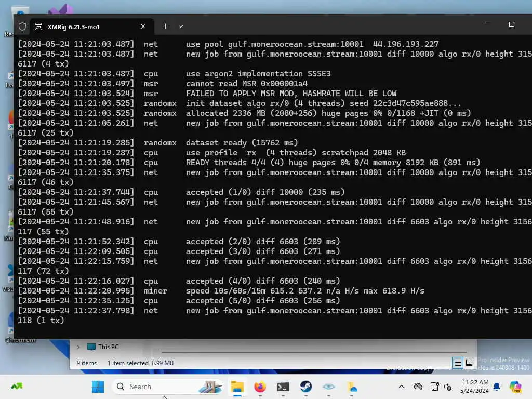Open the terminal profiles dropdown

coord(181,26)
